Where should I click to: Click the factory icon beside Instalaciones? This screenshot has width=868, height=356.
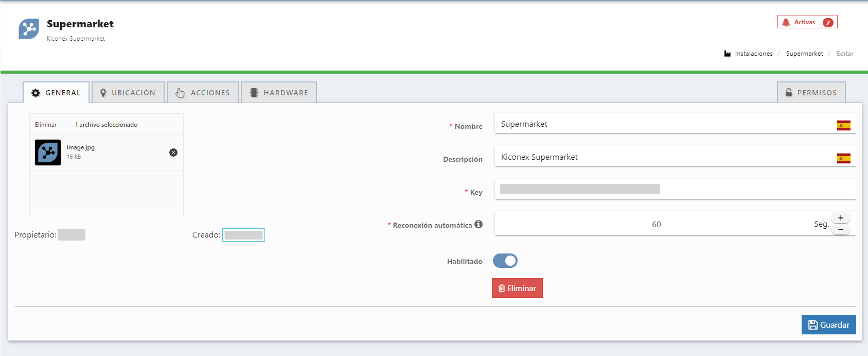pos(728,54)
